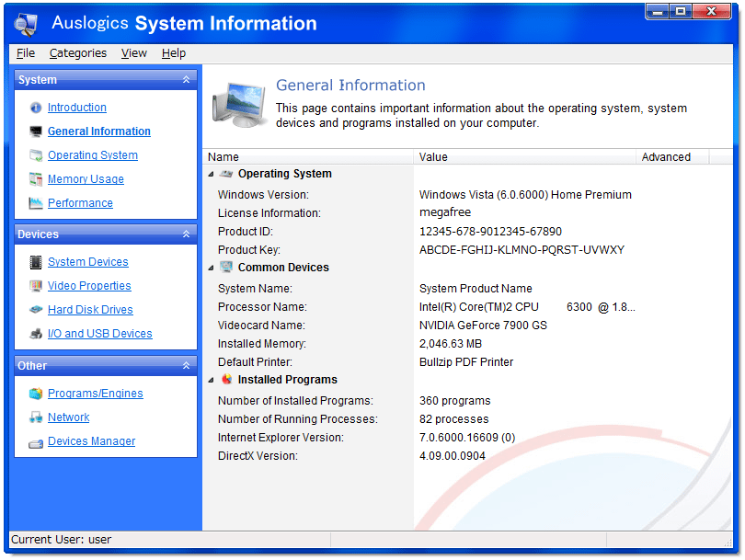Click the large computer image in header
The height and width of the screenshot is (560, 745).
click(x=239, y=105)
